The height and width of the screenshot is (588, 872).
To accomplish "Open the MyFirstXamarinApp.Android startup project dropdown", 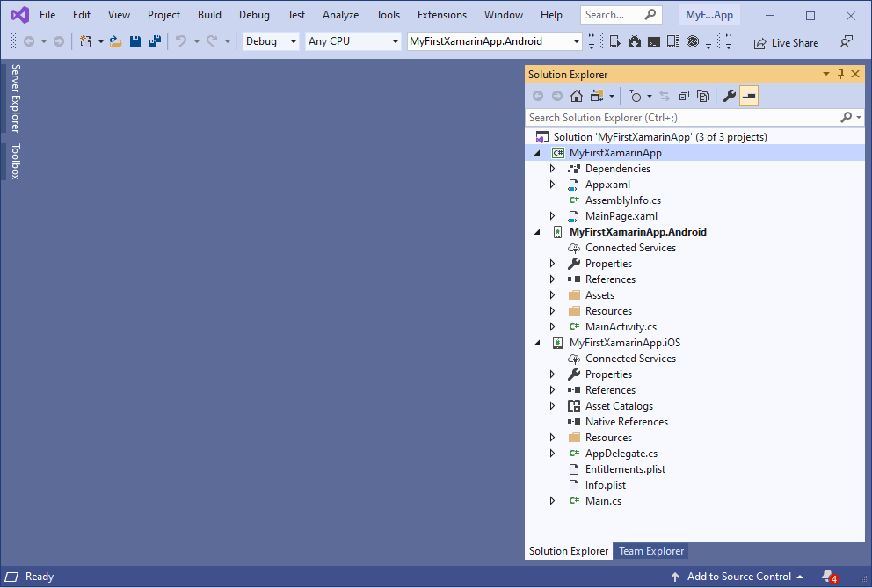I will pos(494,41).
